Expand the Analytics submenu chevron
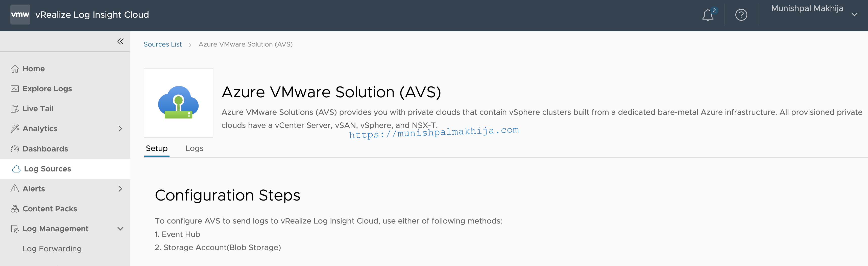Viewport: 868px width, 266px height. 120,128
